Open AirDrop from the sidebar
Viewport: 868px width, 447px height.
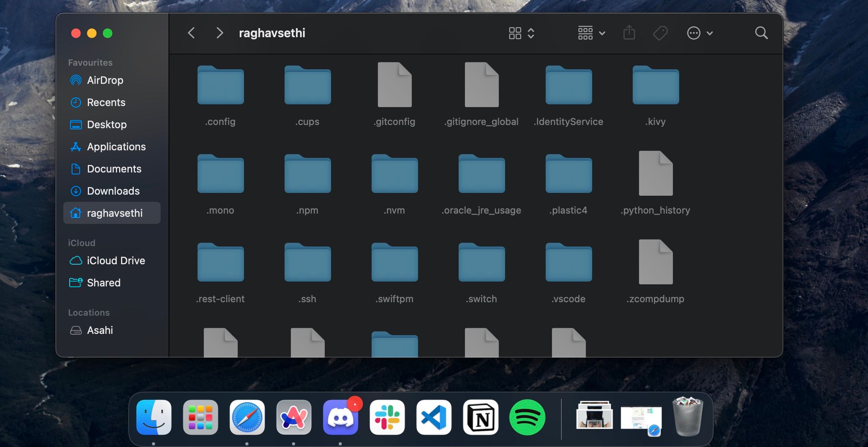105,80
